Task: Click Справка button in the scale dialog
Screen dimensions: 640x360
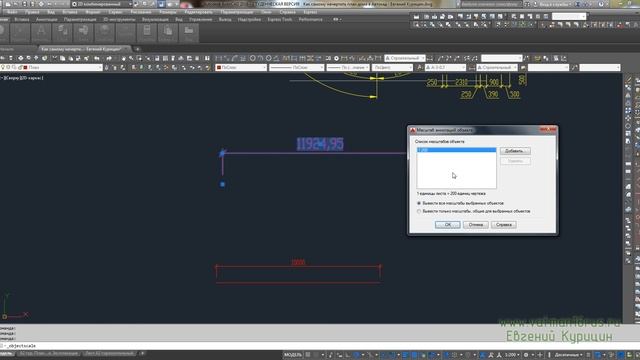Action: [x=504, y=225]
